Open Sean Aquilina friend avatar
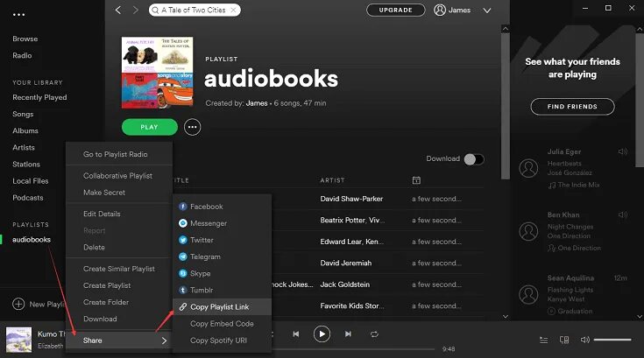Image resolution: width=644 pixels, height=358 pixels. click(x=528, y=295)
